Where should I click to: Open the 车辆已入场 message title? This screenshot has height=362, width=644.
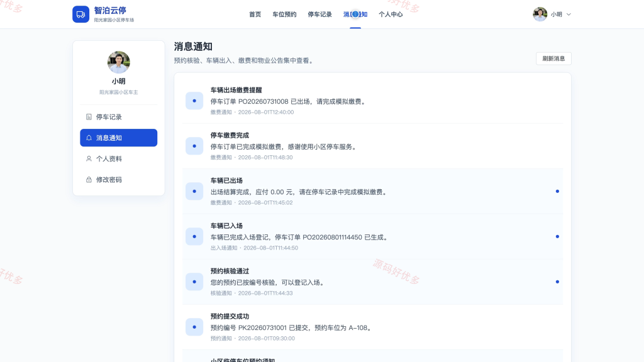[x=226, y=226]
